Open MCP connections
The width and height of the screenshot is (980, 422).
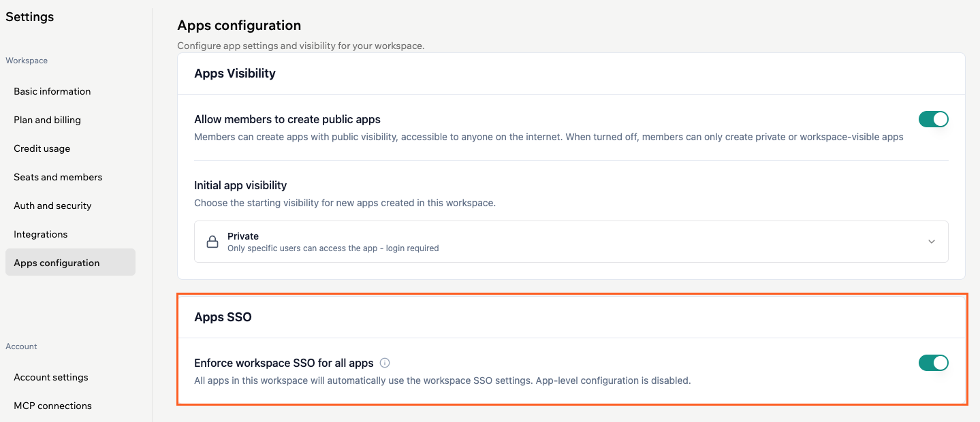click(52, 405)
